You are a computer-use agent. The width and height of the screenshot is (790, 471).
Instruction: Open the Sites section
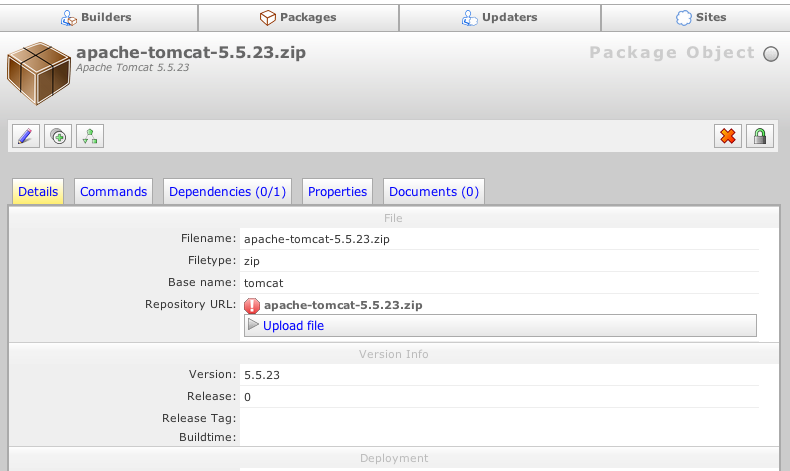696,18
